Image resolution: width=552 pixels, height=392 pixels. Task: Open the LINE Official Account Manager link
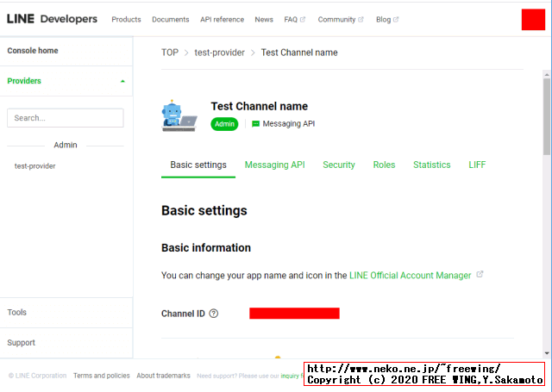410,276
